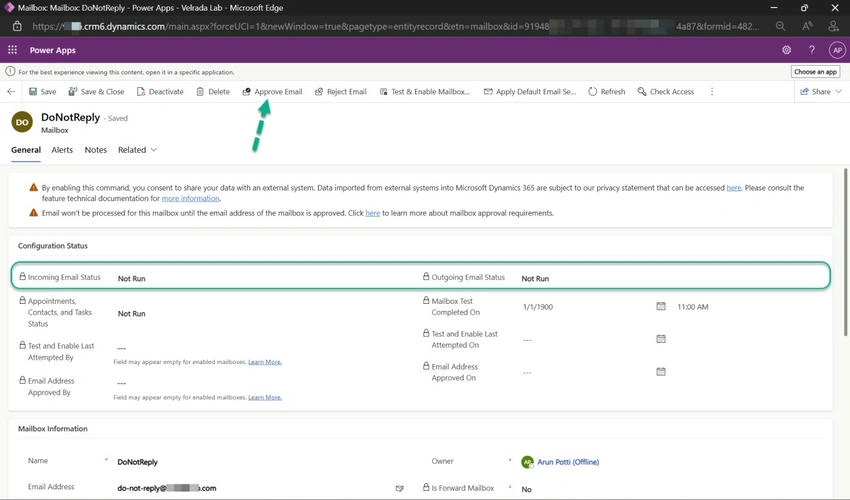Open the Related tab dropdown
This screenshot has height=500, width=850.
pos(137,150)
